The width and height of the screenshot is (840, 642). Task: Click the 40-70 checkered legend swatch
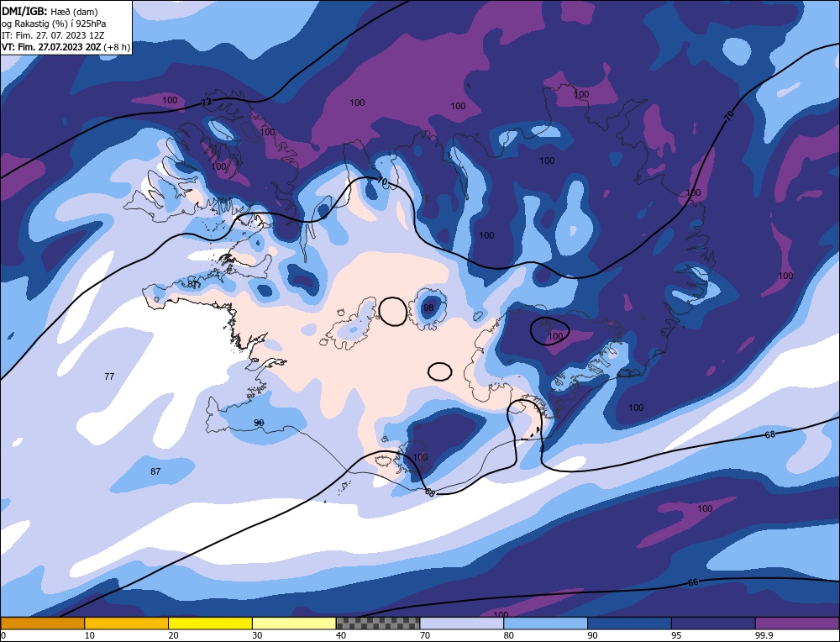378,623
